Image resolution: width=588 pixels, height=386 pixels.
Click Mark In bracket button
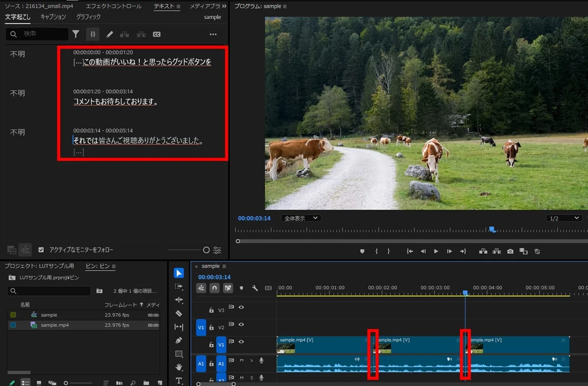pos(376,251)
